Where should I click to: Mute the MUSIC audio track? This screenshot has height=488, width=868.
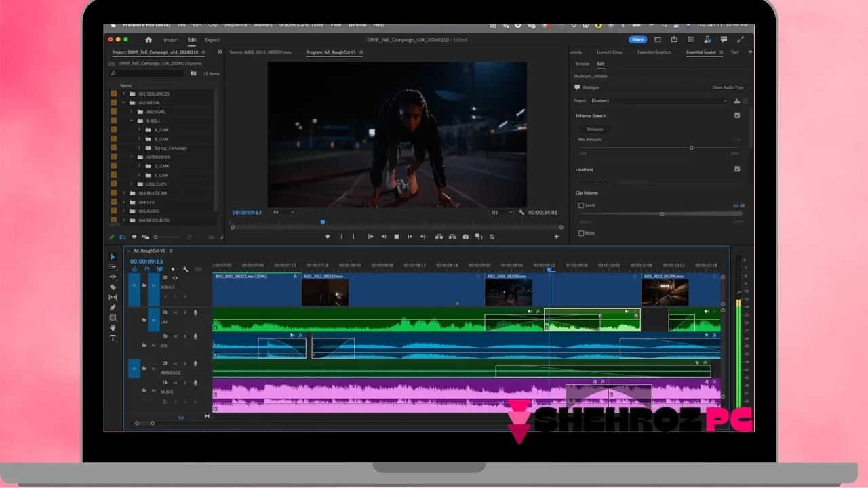coord(175,383)
